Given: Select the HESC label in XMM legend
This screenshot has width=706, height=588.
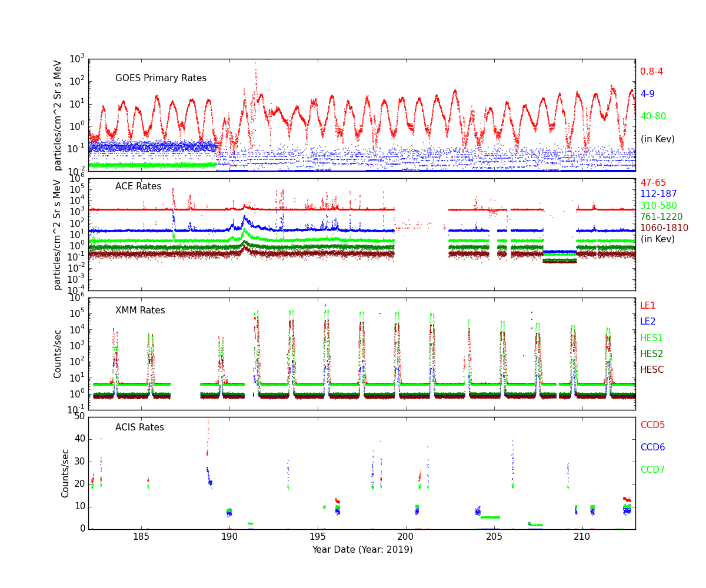Looking at the screenshot, I should pos(652,370).
